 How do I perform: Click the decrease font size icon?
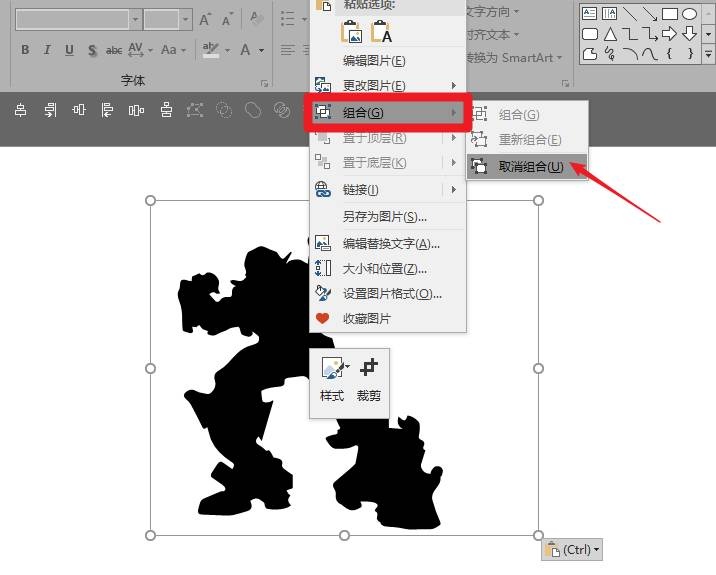(x=226, y=19)
